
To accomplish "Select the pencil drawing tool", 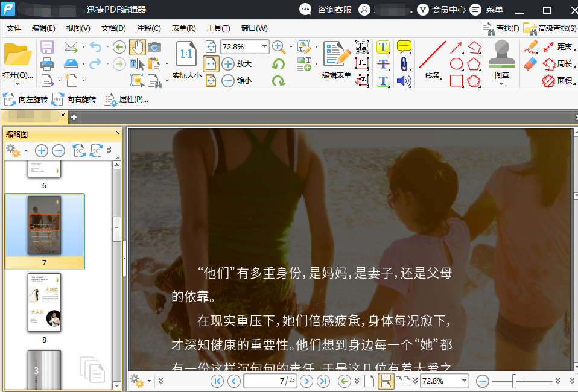I will tap(530, 47).
